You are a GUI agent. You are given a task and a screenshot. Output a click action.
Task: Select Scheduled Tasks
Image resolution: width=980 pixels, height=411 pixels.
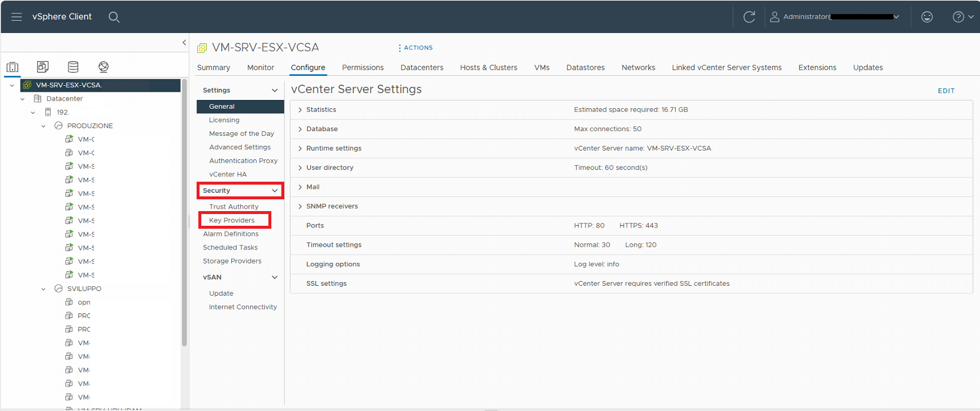click(x=230, y=248)
